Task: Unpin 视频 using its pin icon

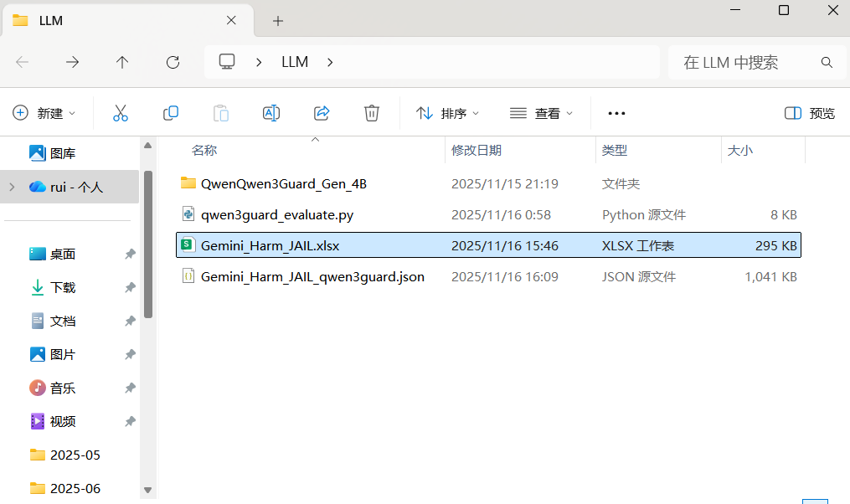Action: (130, 421)
